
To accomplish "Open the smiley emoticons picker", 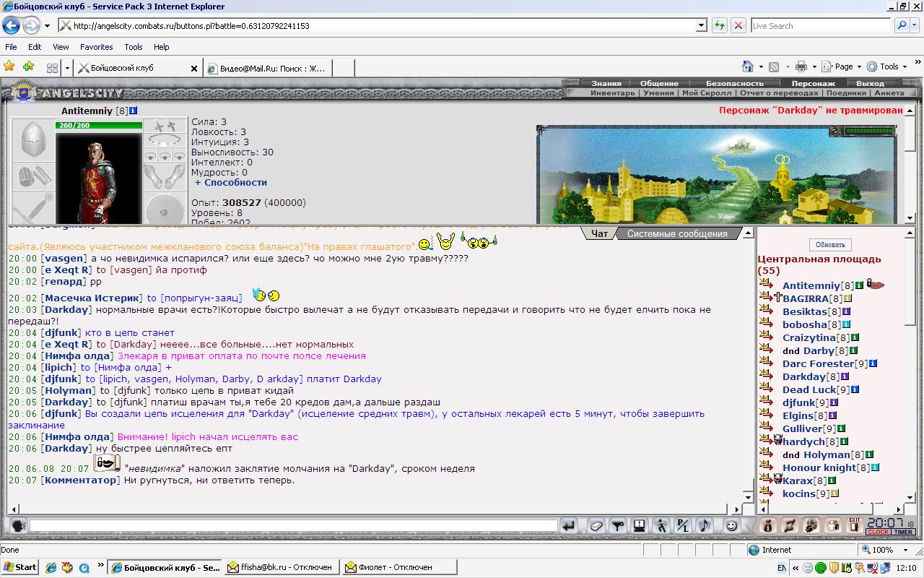I will [x=731, y=526].
